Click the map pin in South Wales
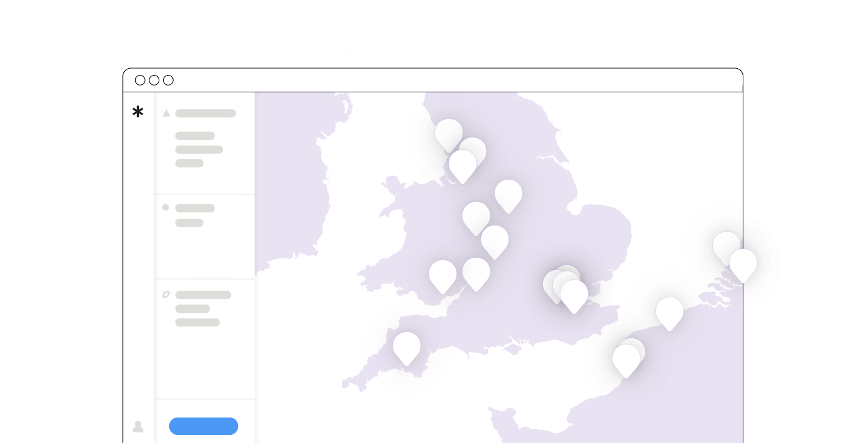This screenshot has height=443, width=868. coord(443,277)
